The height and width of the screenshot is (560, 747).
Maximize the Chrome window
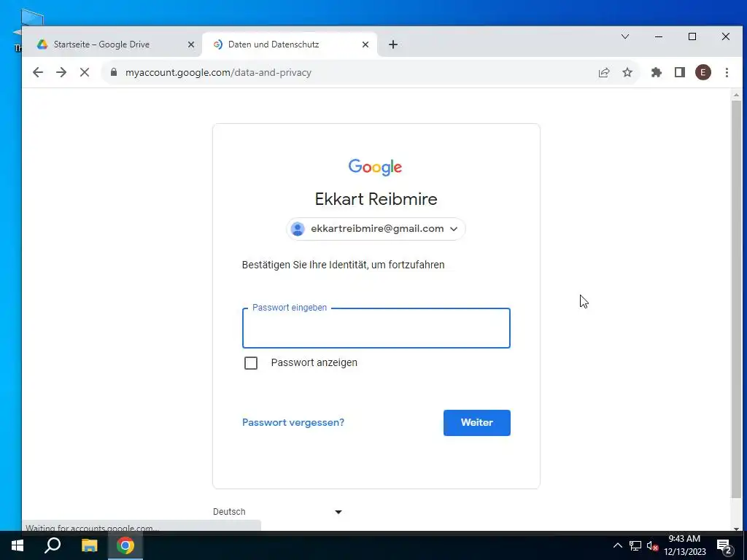692,36
